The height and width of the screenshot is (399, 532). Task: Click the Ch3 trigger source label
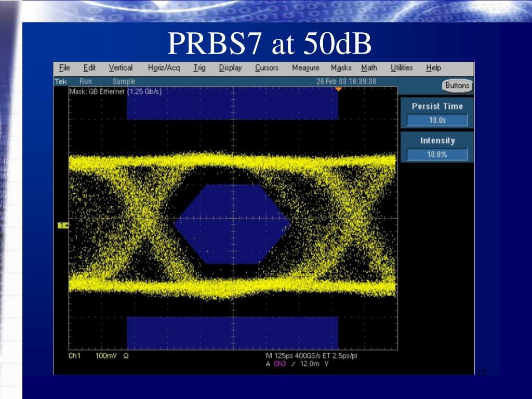pos(280,364)
